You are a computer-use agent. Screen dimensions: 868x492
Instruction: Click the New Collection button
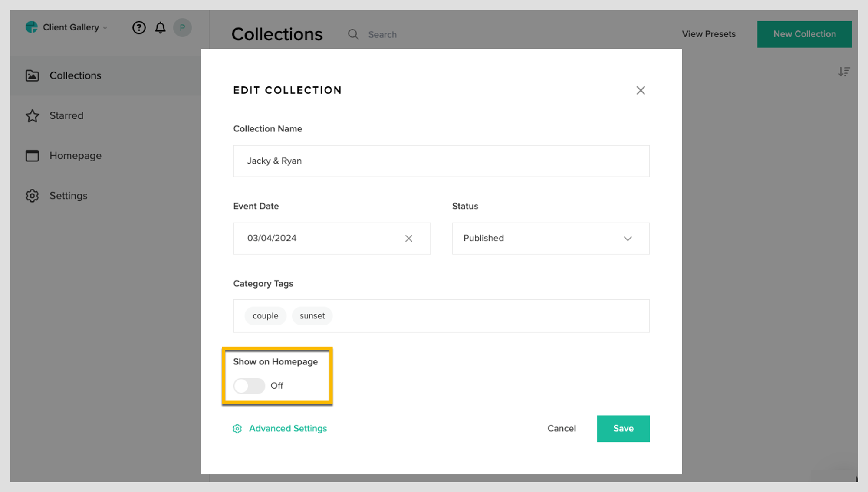pyautogui.click(x=804, y=34)
